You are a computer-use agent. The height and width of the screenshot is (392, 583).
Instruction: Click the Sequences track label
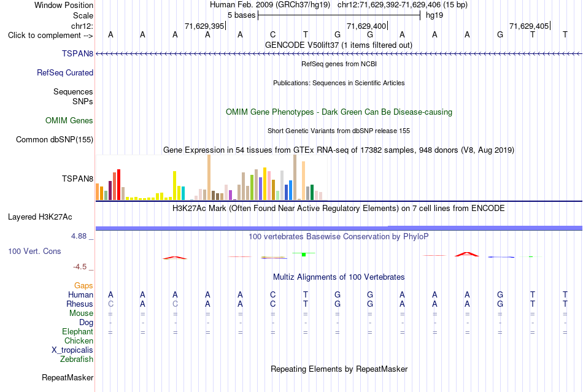pos(73,91)
